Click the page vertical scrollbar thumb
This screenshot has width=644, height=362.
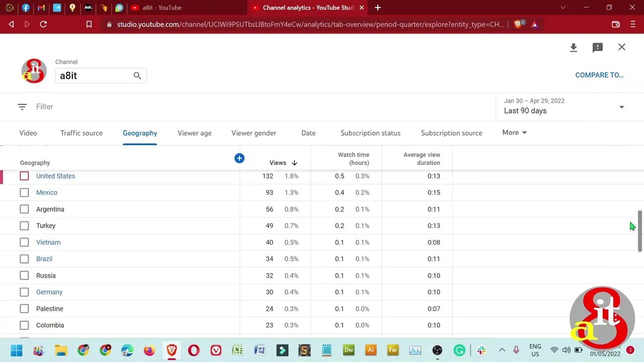coord(640,231)
